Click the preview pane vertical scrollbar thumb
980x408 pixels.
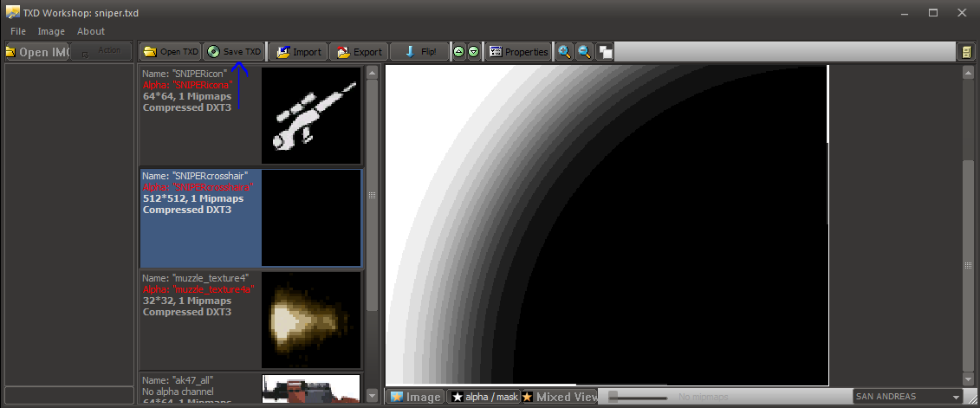[x=968, y=266]
